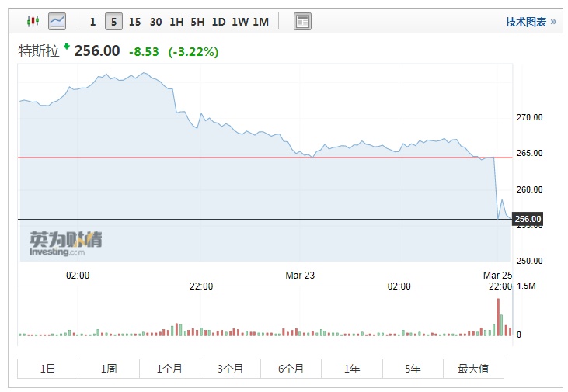Image resolution: width=568 pixels, height=392 pixels.
Task: Select the 1个月 time range tab
Action: [x=169, y=369]
